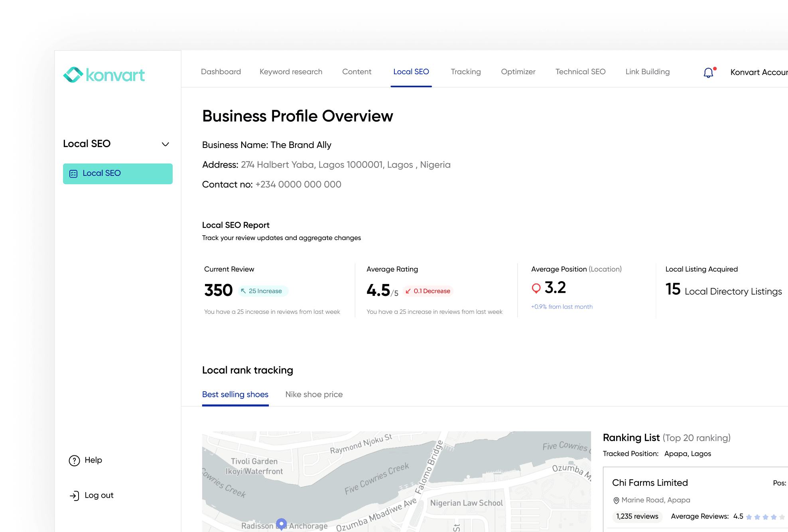Open the Optimizer page
This screenshot has height=532, width=788.
coord(518,72)
